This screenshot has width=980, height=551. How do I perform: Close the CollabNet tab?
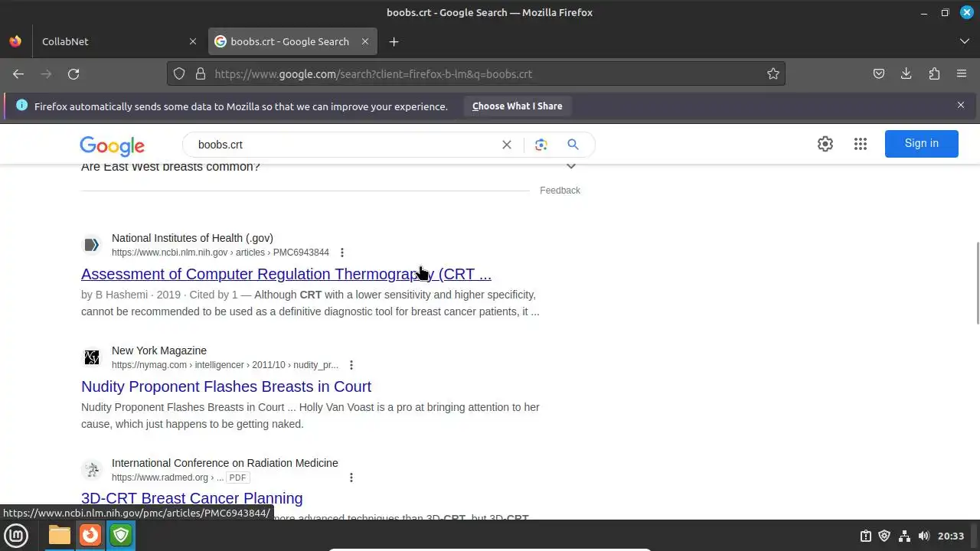coord(193,41)
